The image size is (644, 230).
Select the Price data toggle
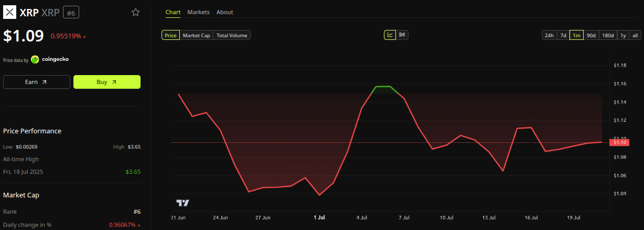point(170,35)
